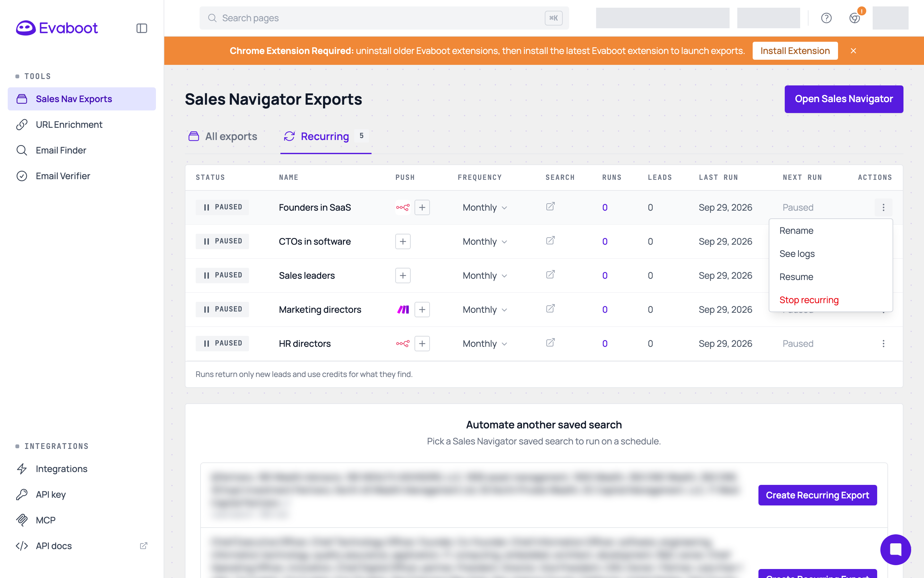This screenshot has height=578, width=924.
Task: Open search link for HR directors
Action: pyautogui.click(x=550, y=343)
